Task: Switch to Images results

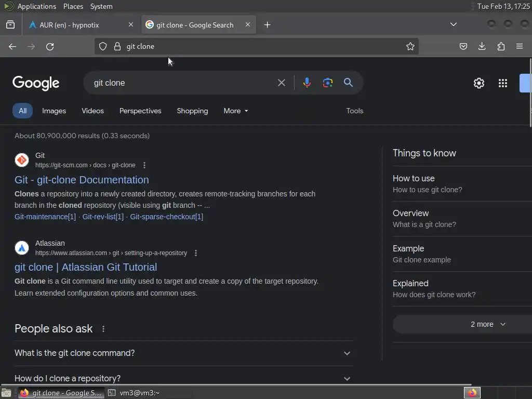Action: coord(54,111)
